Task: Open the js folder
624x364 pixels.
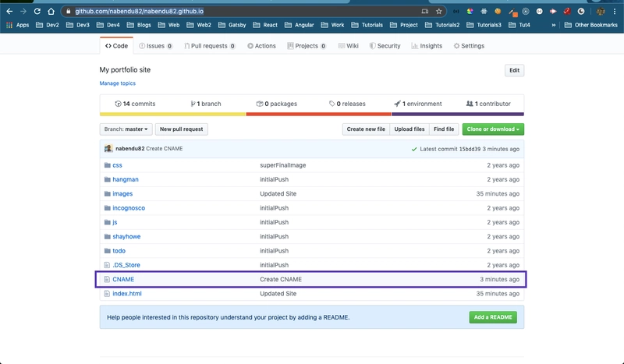Action: tap(115, 222)
